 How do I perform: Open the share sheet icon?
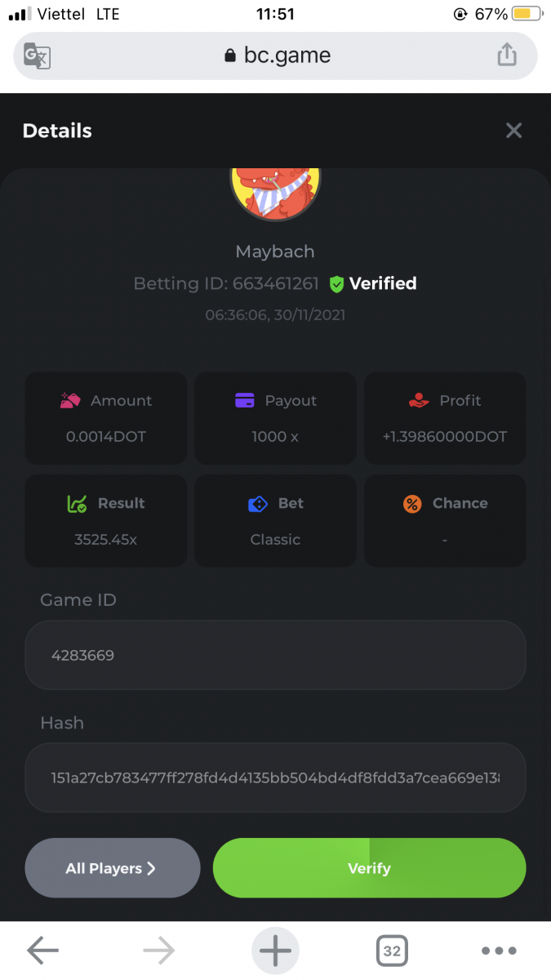pyautogui.click(x=507, y=56)
